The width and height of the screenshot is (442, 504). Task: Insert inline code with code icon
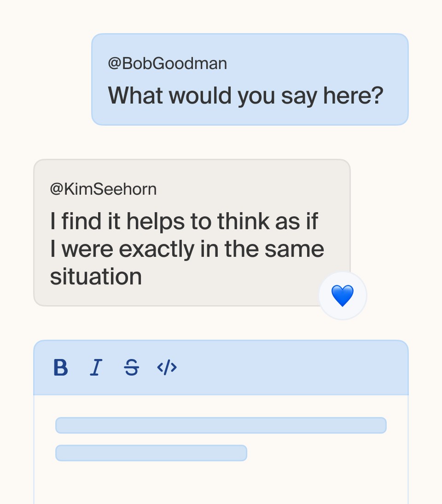click(167, 367)
